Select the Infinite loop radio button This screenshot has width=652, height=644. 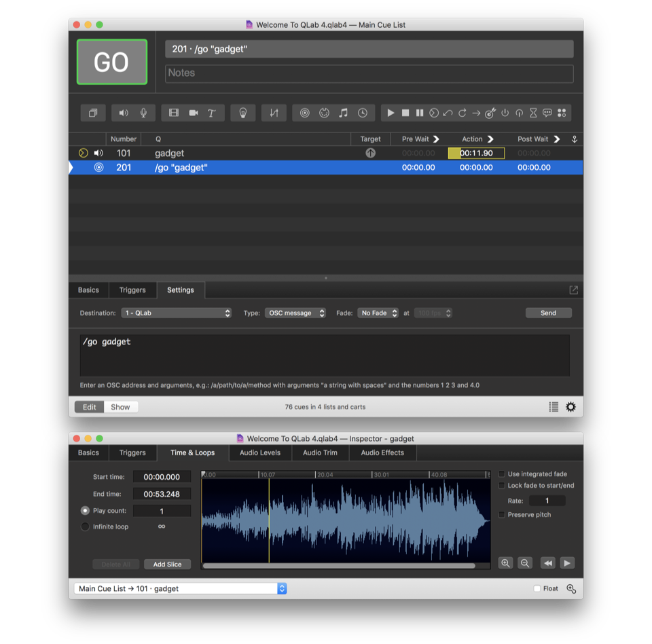coord(85,526)
